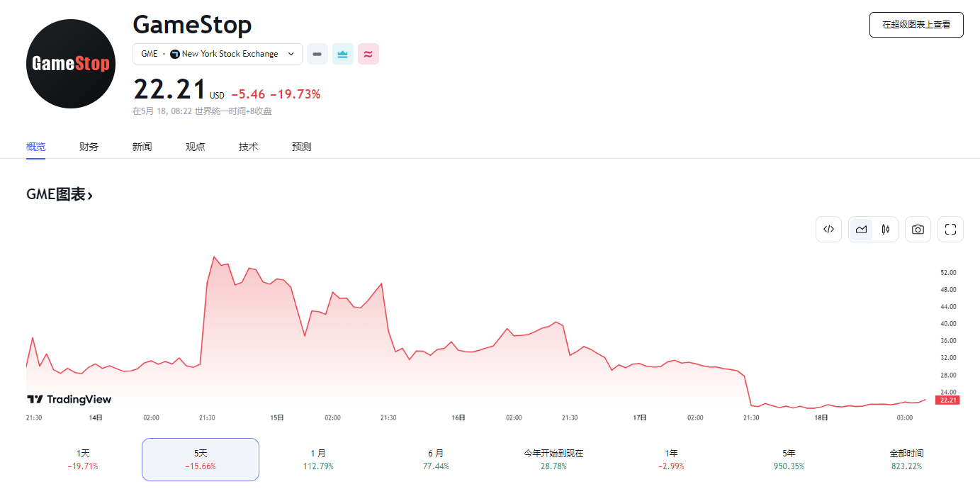Switch to candlestick chart view
This screenshot has height=494, width=980.
pos(885,229)
